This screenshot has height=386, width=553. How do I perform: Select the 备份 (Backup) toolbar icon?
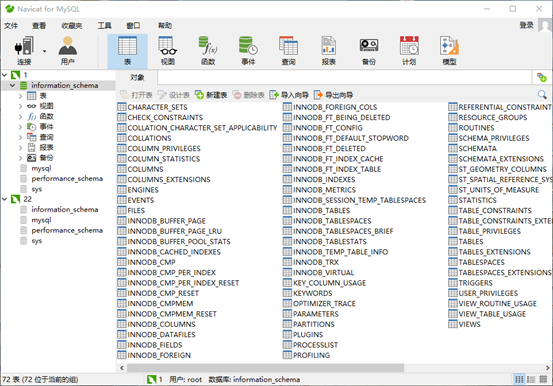[x=369, y=51]
